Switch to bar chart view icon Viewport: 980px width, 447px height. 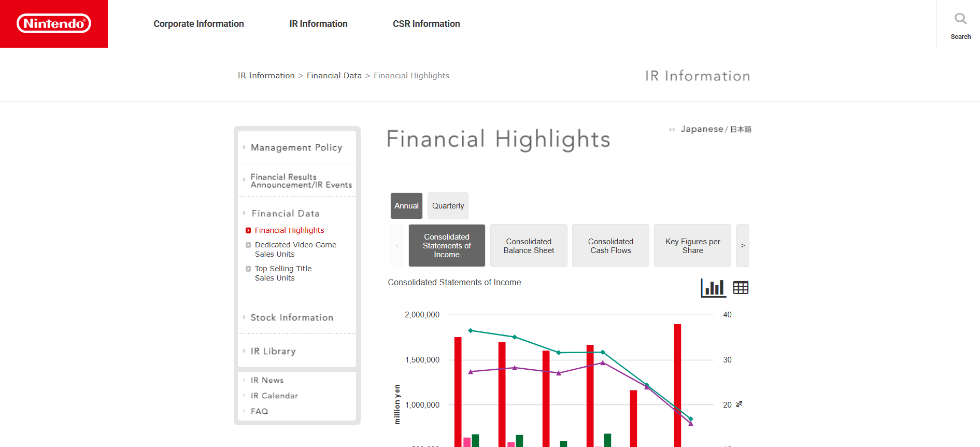(x=713, y=288)
